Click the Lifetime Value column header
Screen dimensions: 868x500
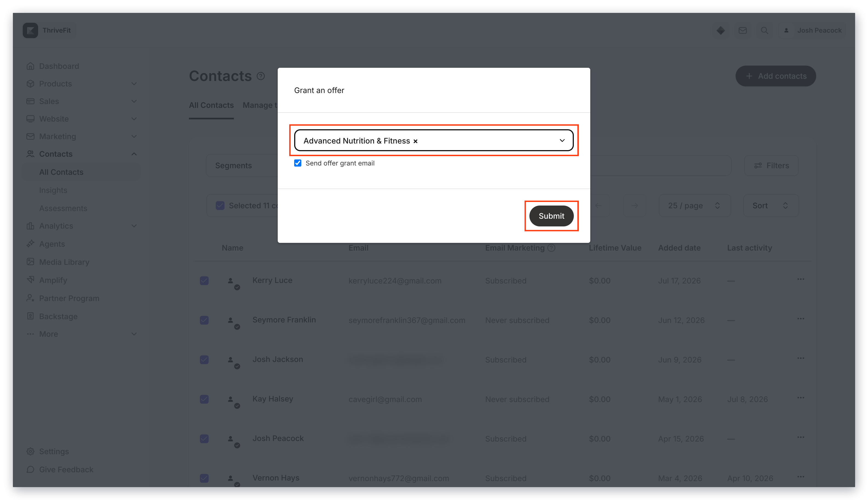[x=615, y=248]
